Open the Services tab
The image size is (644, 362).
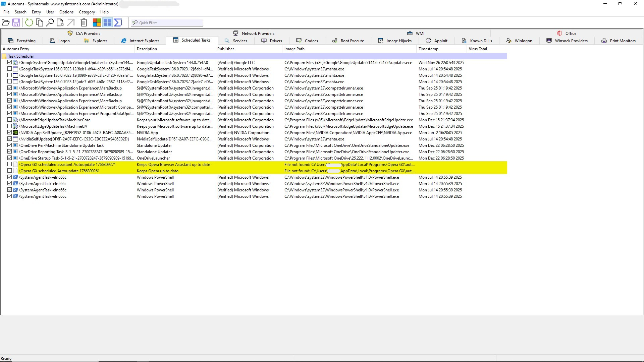(x=236, y=41)
